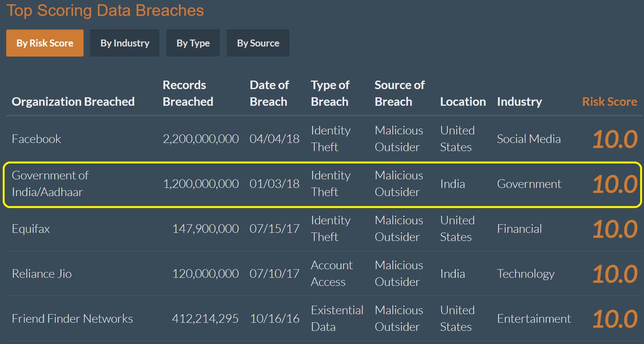Click the Industry column header
The width and height of the screenshot is (644, 344).
point(519,101)
